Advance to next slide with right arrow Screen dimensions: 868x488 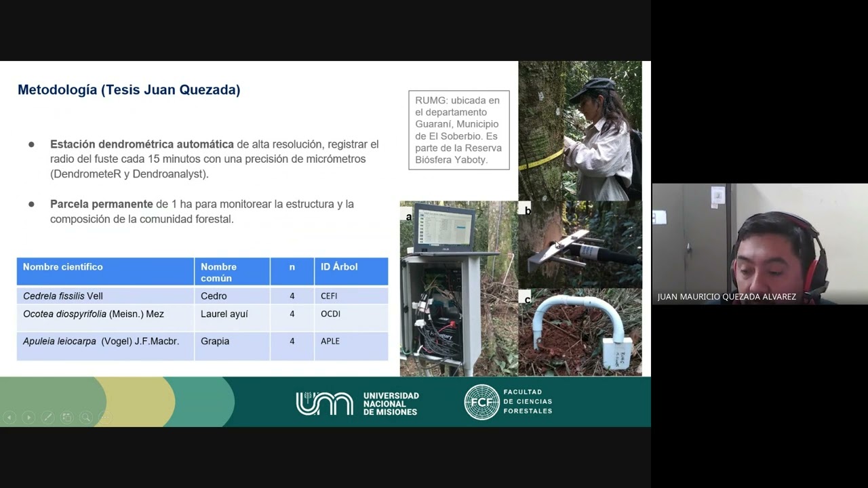(x=28, y=418)
